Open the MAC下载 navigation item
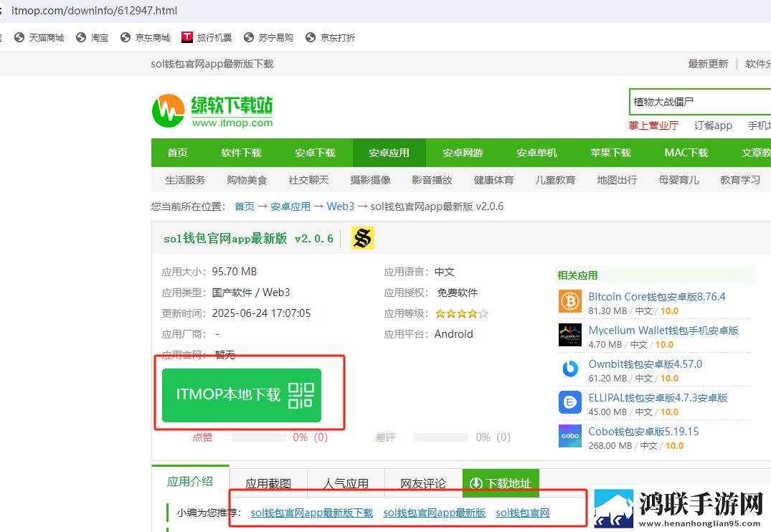Screen dimensions: 771x532 pyautogui.click(x=686, y=153)
